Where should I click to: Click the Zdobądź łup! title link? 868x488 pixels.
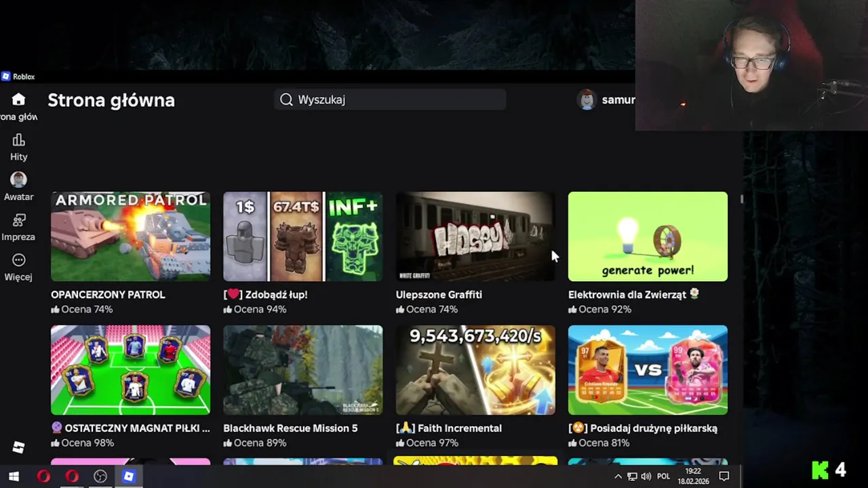click(x=265, y=295)
